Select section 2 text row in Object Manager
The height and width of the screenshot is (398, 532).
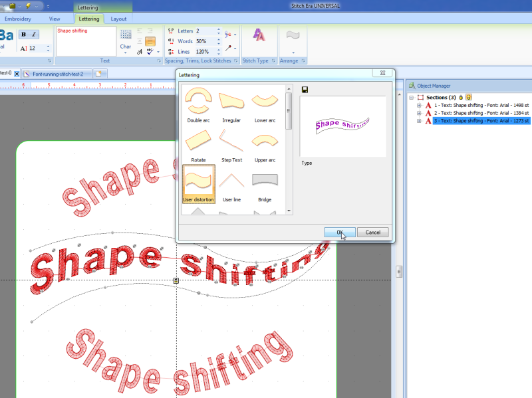click(481, 113)
